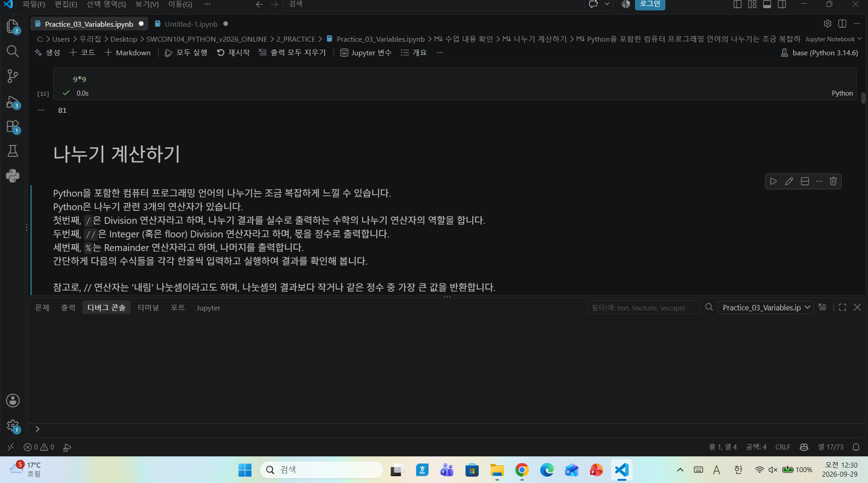The image size is (868, 483).
Task: Click the debug console filter field
Action: (x=644, y=308)
